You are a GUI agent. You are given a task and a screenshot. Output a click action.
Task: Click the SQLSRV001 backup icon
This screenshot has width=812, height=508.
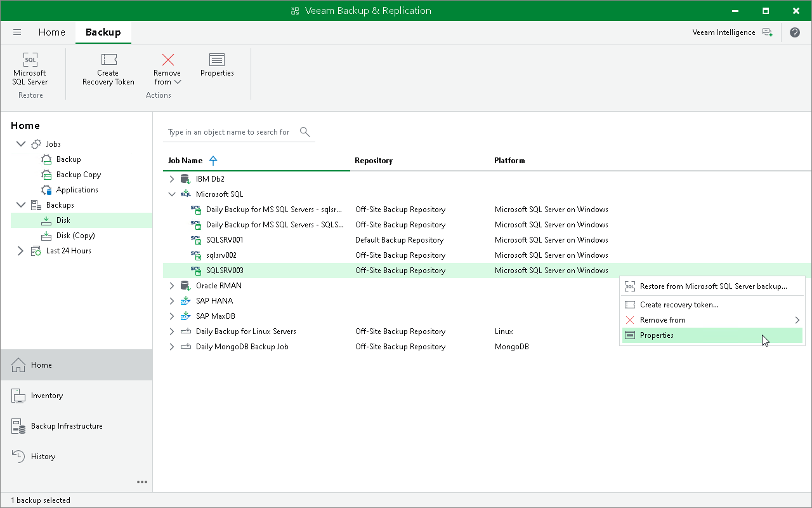[x=196, y=240]
